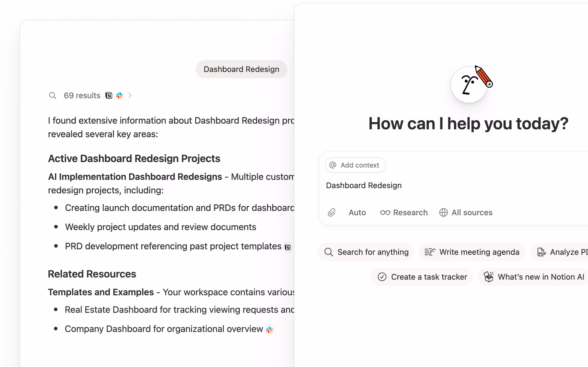Image resolution: width=588 pixels, height=367 pixels.
Task: Click the Dashboard Redesign prompt text field
Action: point(364,185)
